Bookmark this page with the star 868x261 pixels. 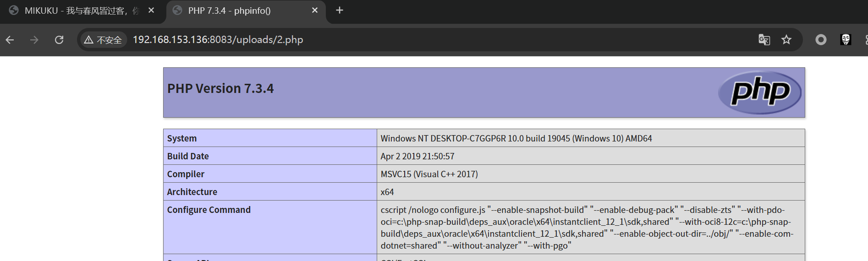[x=786, y=40]
